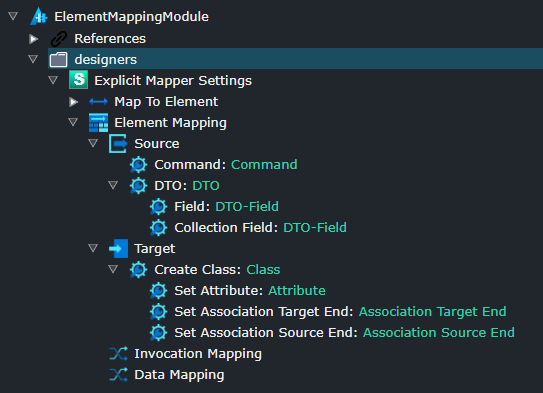This screenshot has height=393, width=543.
Task: Collapse the designers folder
Action: point(33,59)
